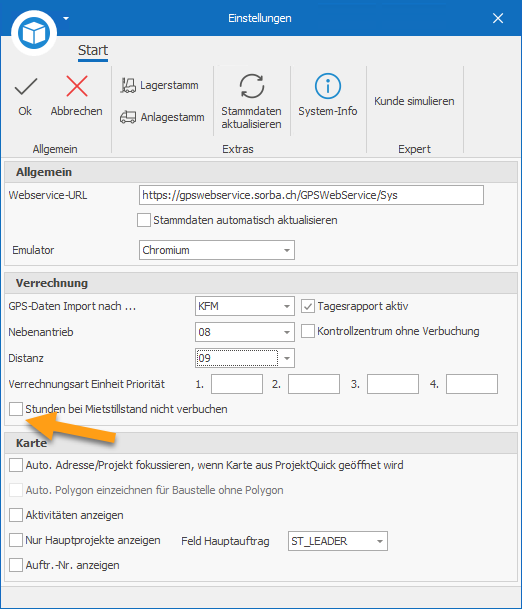
Task: Check Stunden bei Mietstillstand nicht verbuchen
Action: point(16,409)
